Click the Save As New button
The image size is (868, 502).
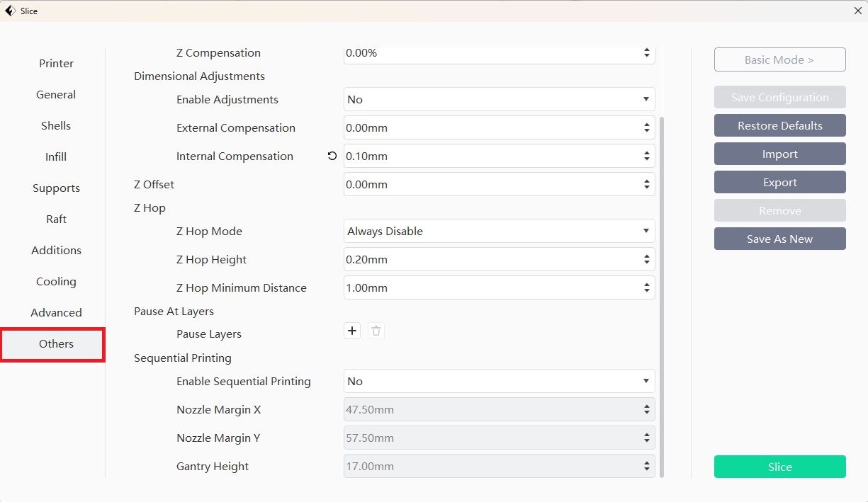click(x=779, y=239)
